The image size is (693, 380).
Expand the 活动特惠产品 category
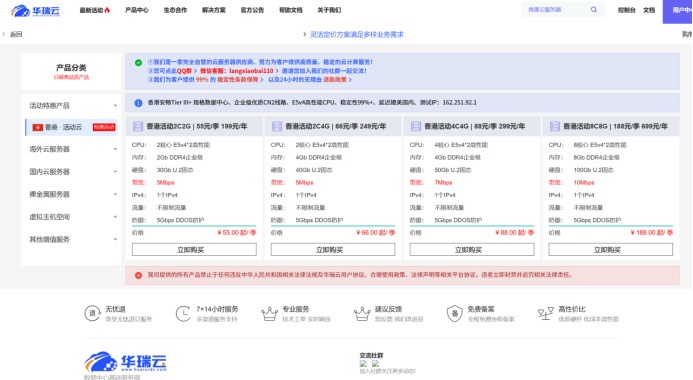click(x=71, y=106)
